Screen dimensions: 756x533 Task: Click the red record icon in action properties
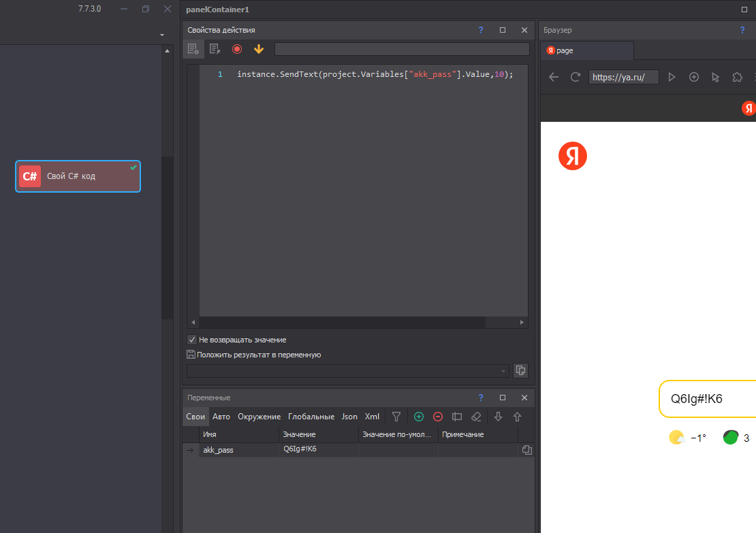point(237,49)
